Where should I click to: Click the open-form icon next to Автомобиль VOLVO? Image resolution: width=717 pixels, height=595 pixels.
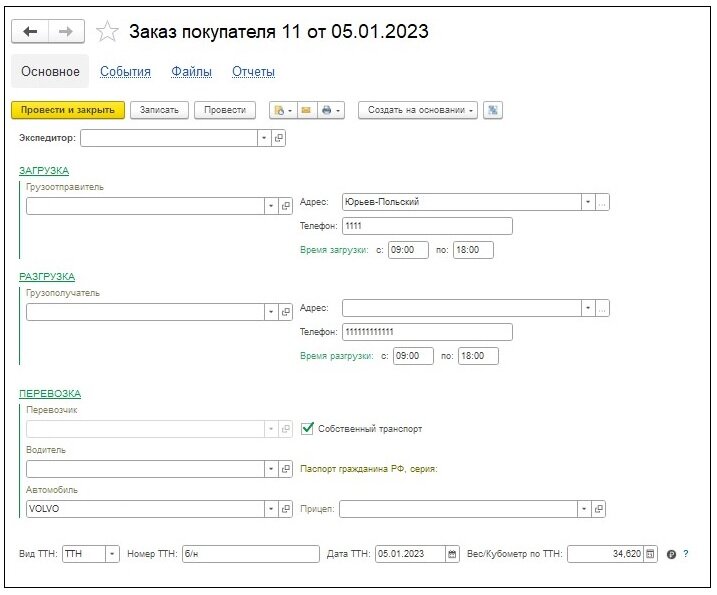coord(286,509)
